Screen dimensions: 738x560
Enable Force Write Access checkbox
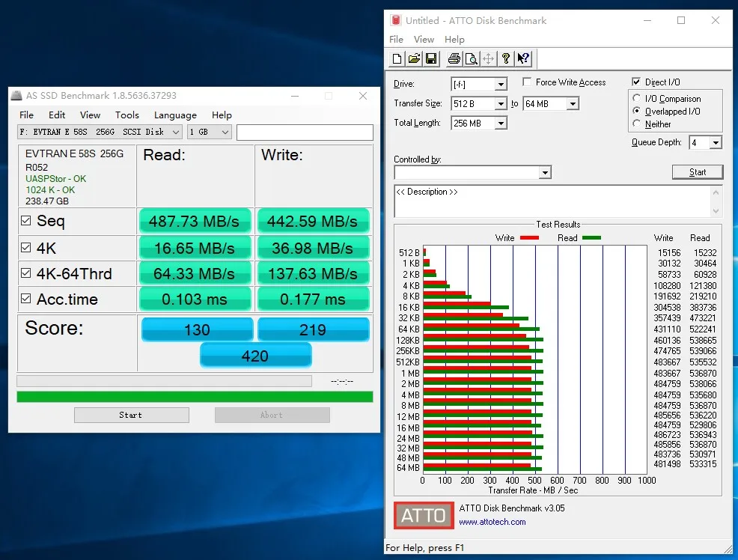point(527,82)
